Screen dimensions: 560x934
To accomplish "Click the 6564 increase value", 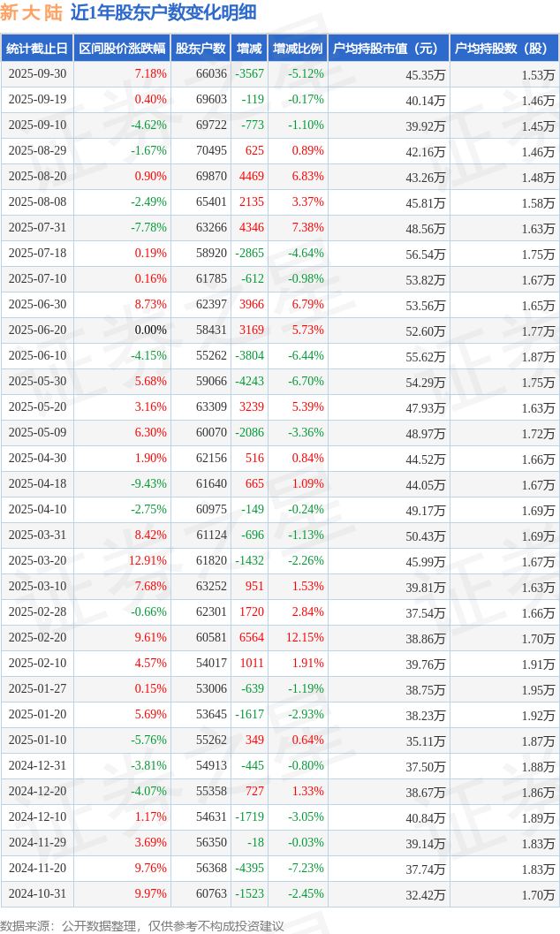I will coord(252,638).
